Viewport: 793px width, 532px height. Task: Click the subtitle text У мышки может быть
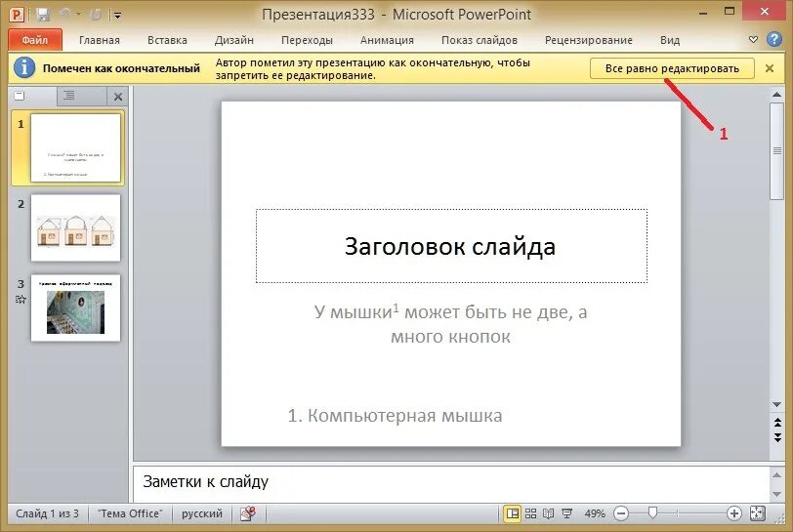pos(450,324)
